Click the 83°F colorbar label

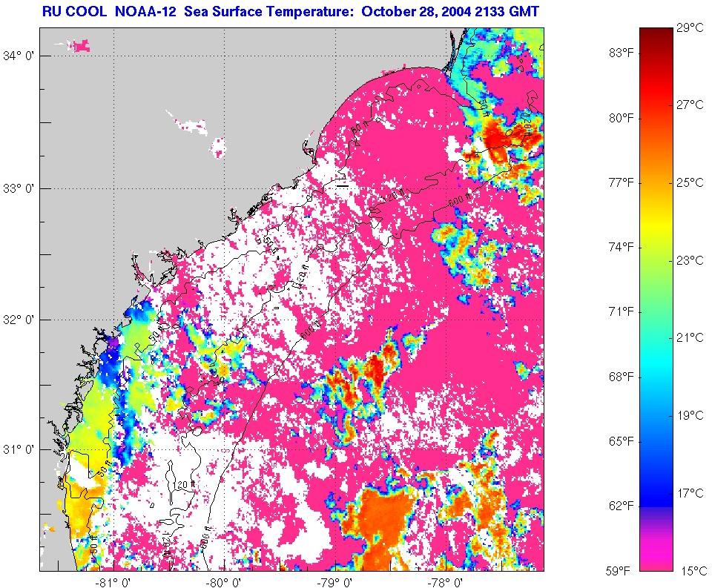(621, 53)
